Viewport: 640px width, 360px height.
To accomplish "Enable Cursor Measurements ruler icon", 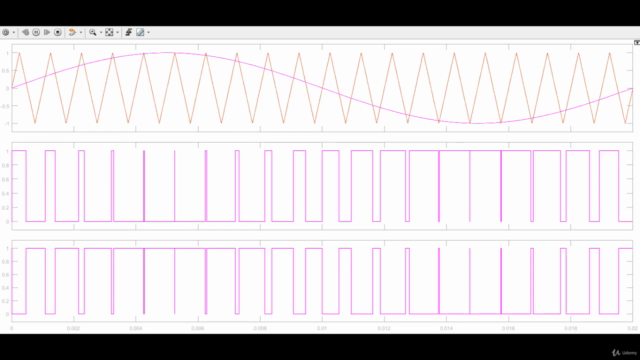I will coord(140,32).
